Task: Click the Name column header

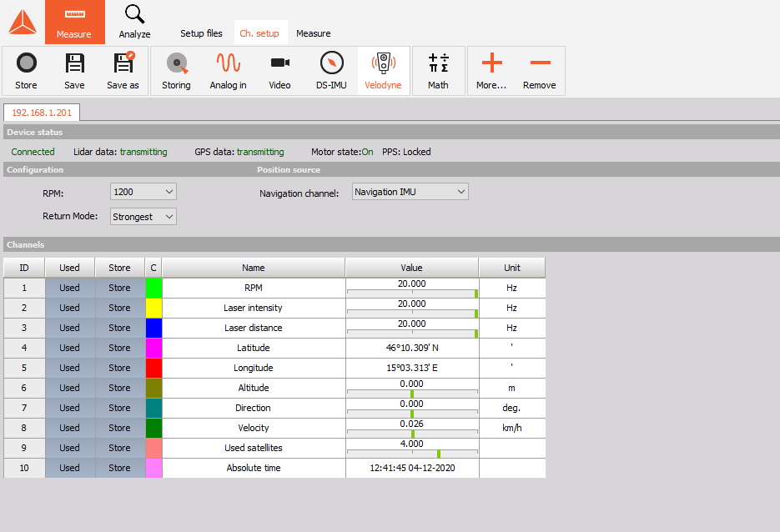Action: [x=254, y=268]
